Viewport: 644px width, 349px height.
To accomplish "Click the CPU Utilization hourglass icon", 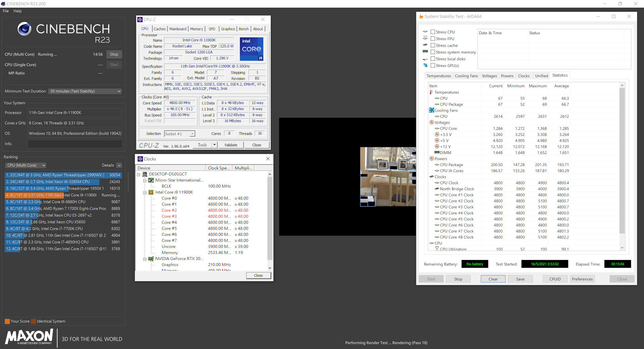I will (x=437, y=249).
